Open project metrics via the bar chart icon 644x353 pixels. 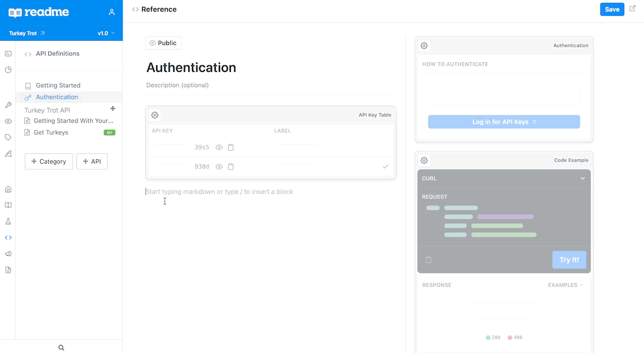pyautogui.click(x=8, y=54)
